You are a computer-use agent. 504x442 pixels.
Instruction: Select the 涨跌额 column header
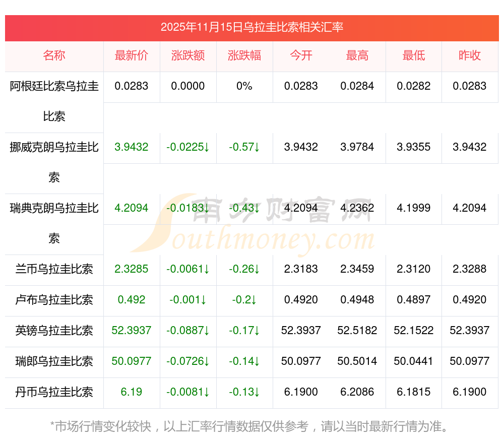point(188,56)
